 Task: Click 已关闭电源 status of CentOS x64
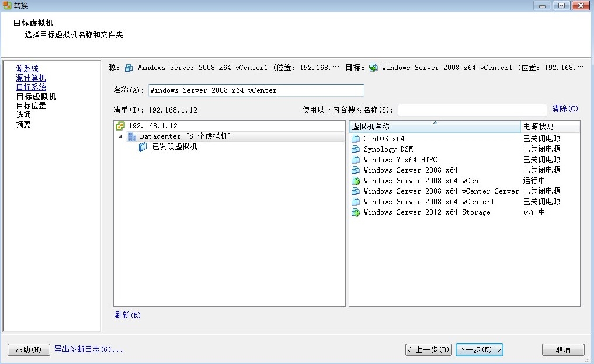click(541, 138)
